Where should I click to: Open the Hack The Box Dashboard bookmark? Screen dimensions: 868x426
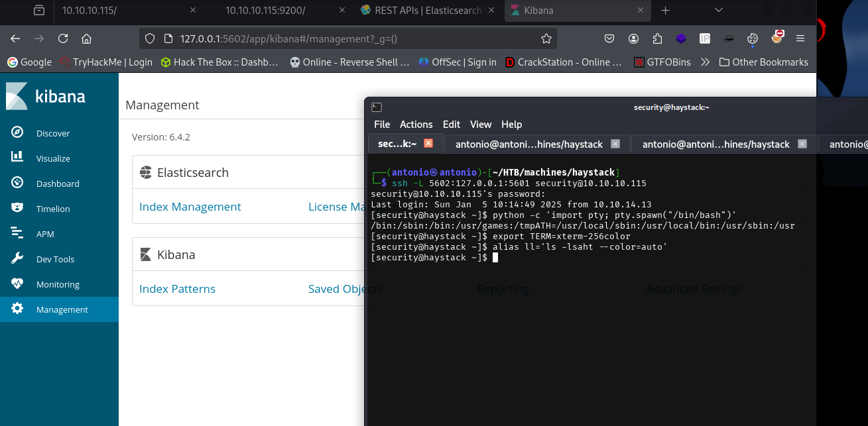[219, 62]
